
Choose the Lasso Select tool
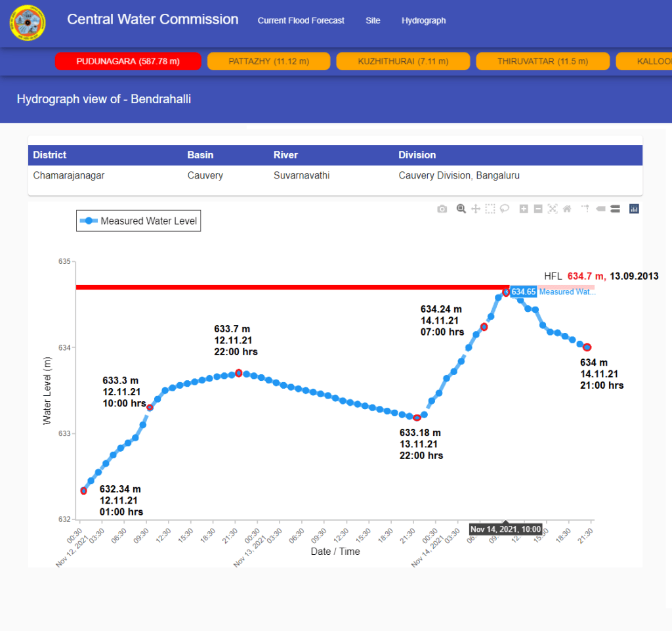point(505,209)
